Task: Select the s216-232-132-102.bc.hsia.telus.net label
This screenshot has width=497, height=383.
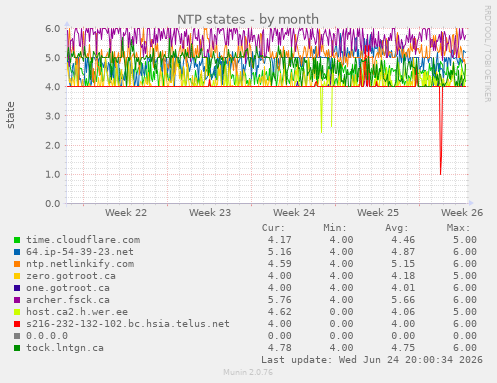Action: pyautogui.click(x=128, y=324)
